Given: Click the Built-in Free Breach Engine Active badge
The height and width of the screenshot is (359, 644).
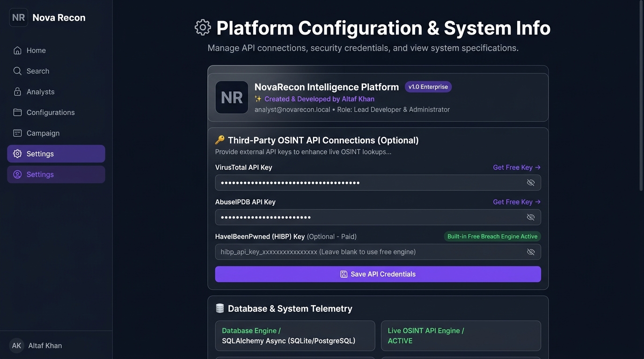Looking at the screenshot, I should click(x=492, y=237).
